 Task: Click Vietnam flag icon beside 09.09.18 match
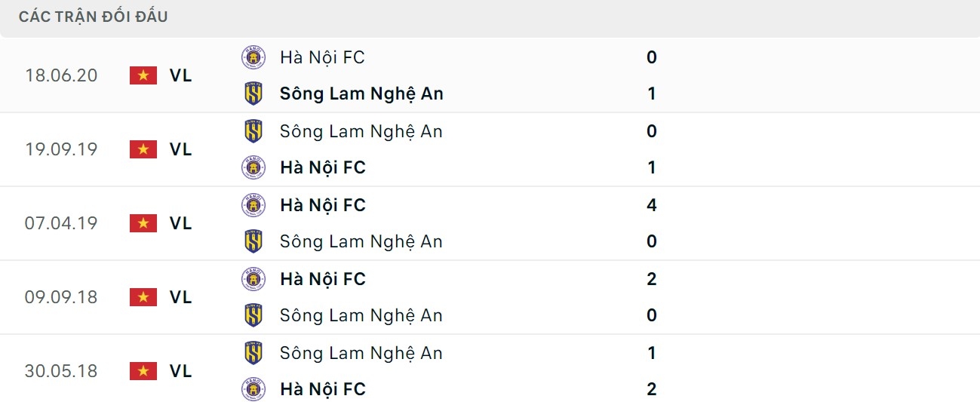click(x=143, y=297)
